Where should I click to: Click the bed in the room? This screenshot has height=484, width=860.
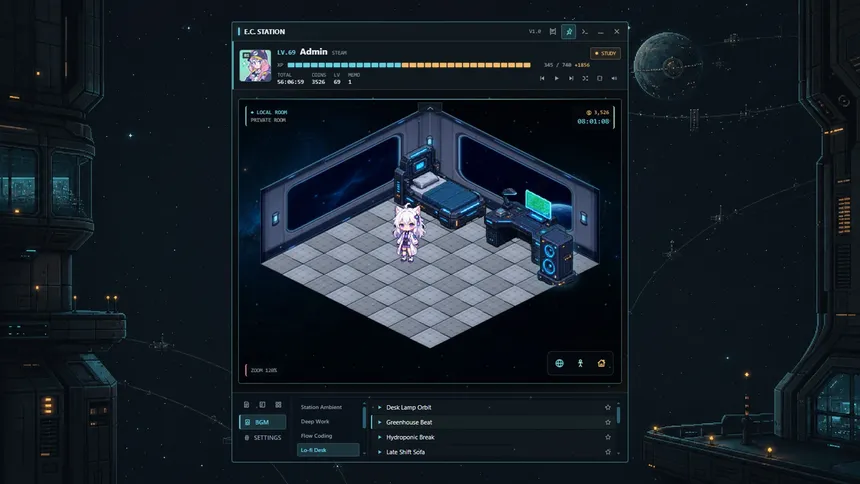[x=439, y=189]
